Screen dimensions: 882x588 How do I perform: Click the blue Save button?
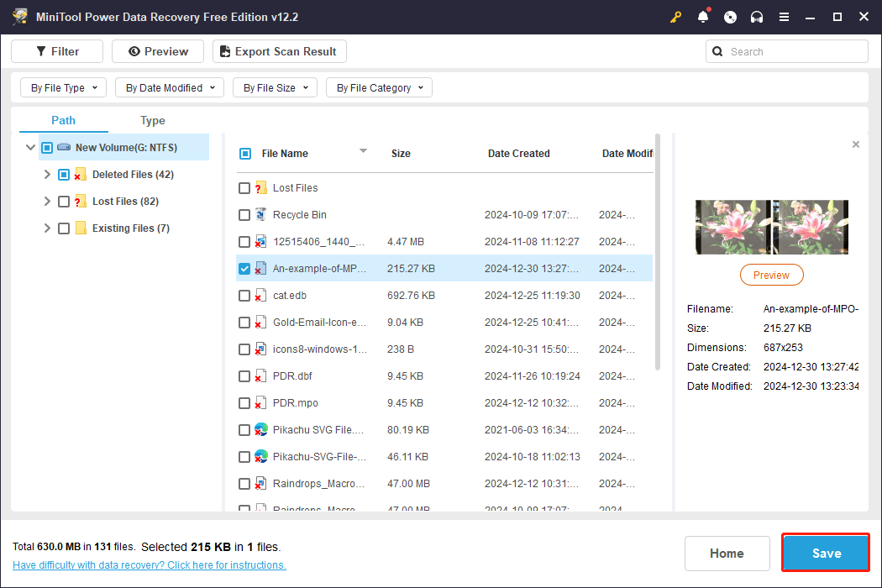[x=826, y=553]
